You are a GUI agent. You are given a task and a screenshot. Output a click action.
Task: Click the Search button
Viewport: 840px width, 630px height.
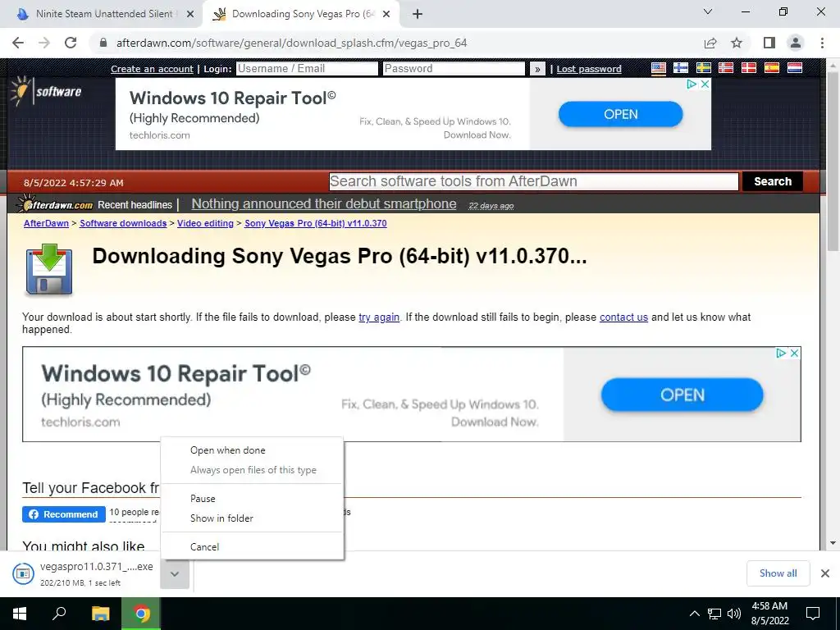pyautogui.click(x=773, y=181)
